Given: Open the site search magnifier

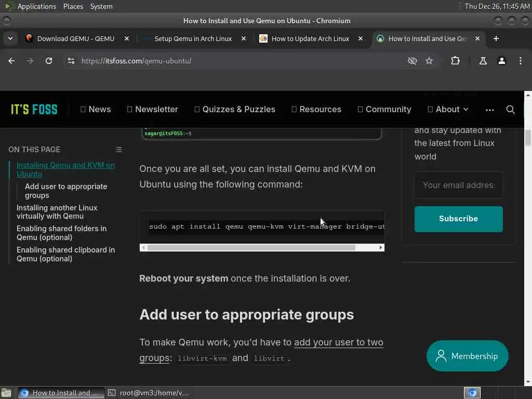Looking at the screenshot, I should [x=510, y=110].
